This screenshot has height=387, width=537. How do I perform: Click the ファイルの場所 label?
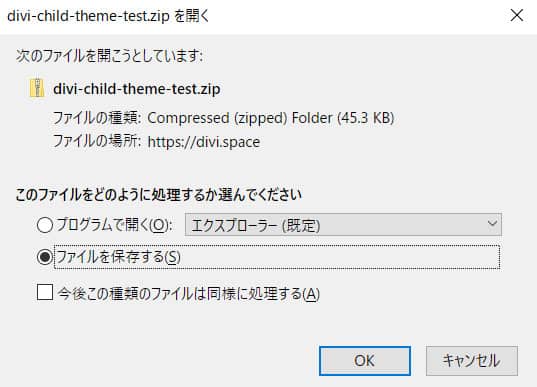[97, 141]
